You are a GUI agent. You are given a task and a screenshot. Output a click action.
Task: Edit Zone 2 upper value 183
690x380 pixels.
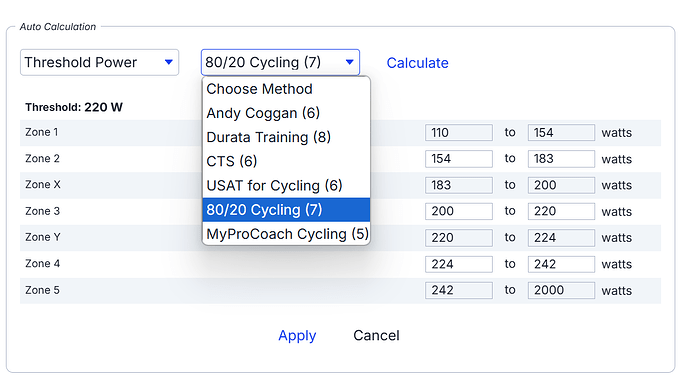(562, 159)
